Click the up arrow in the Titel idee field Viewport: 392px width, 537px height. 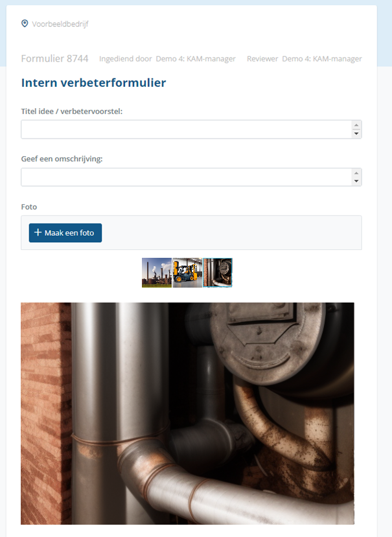(x=356, y=125)
